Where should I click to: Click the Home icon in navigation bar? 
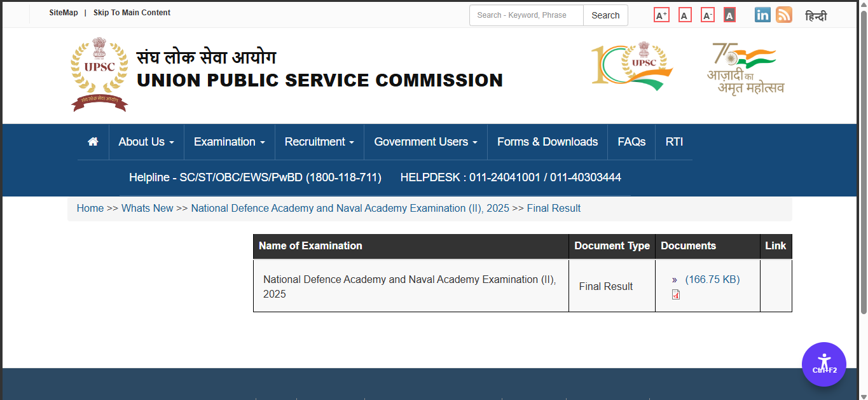pos(93,142)
